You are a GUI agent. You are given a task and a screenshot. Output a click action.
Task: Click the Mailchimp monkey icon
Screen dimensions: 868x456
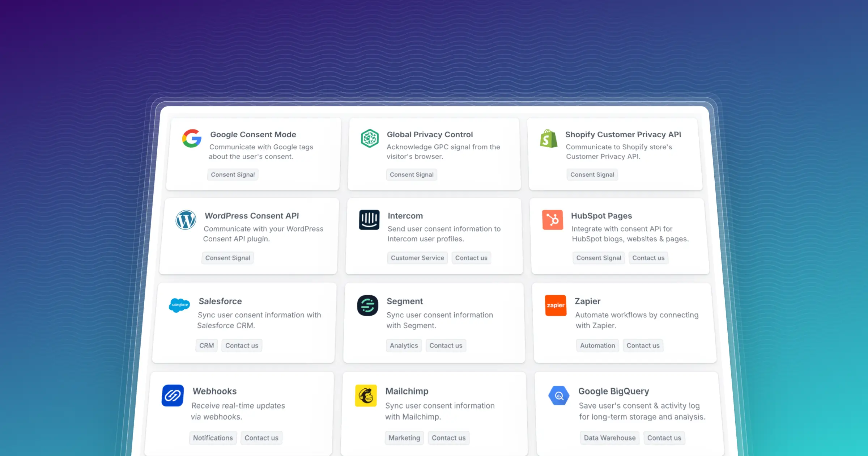pyautogui.click(x=366, y=396)
